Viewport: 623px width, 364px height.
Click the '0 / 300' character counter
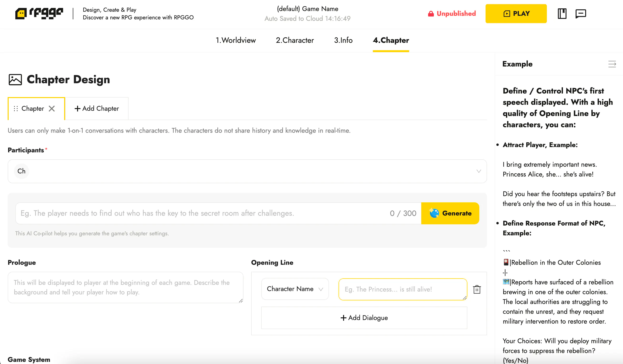(403, 213)
